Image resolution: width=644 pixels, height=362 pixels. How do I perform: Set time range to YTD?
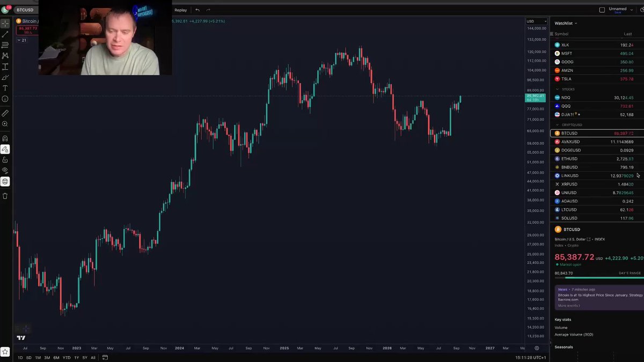click(67, 358)
